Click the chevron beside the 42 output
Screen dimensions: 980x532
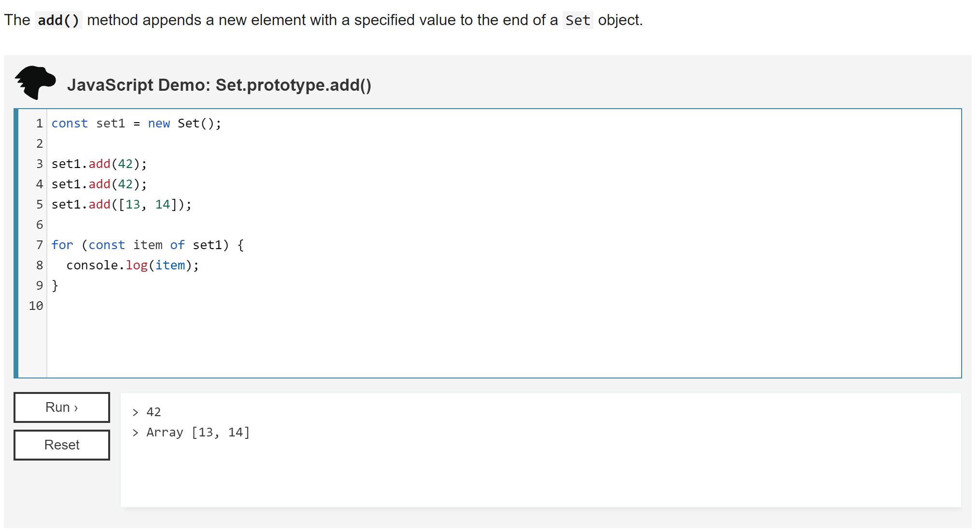pyautogui.click(x=136, y=412)
